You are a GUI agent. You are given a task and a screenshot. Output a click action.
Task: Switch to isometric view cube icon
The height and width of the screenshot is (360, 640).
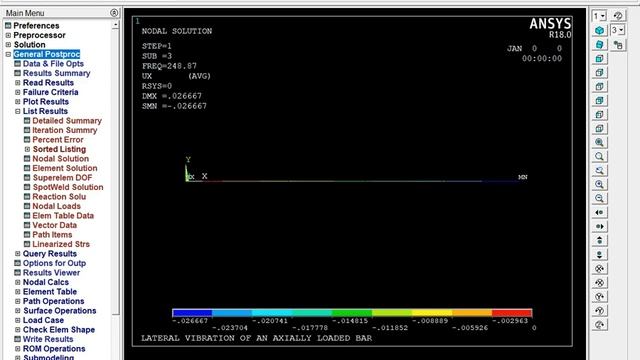click(599, 30)
